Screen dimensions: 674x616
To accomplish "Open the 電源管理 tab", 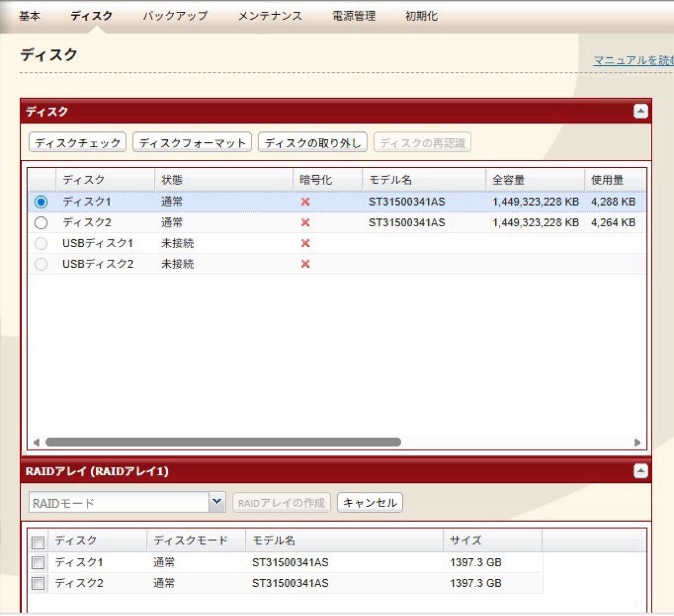I will (x=353, y=16).
